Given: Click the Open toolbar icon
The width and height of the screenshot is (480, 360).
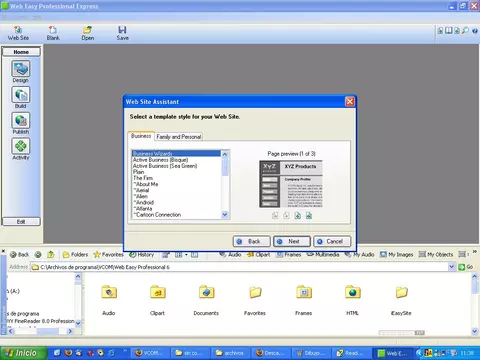Looking at the screenshot, I should [x=88, y=33].
